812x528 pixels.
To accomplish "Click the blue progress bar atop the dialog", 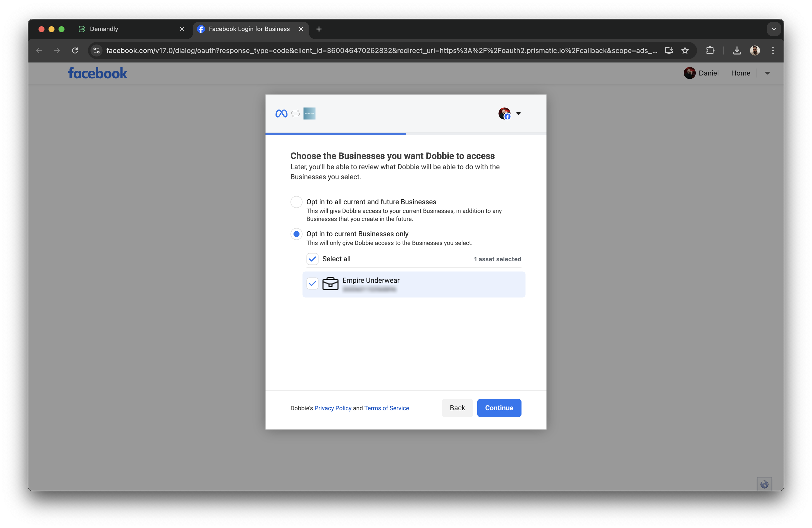I will coord(336,134).
